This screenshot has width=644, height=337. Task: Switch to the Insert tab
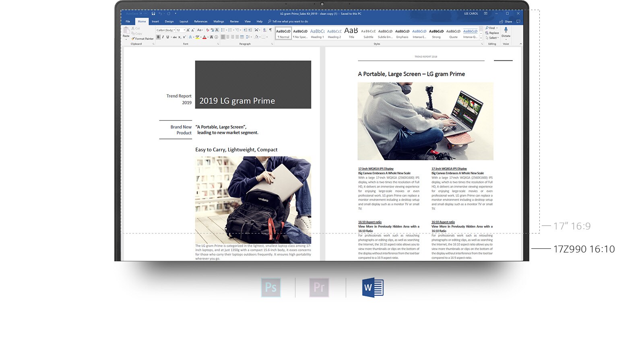tap(155, 21)
